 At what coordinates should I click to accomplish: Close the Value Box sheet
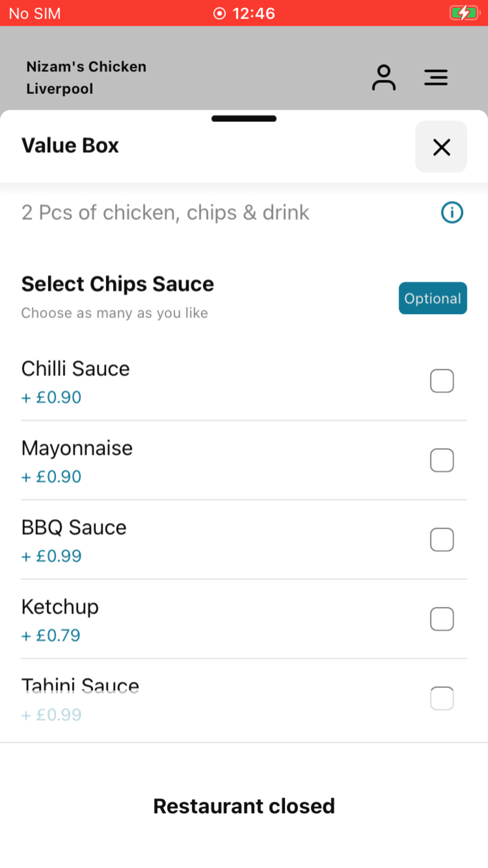click(x=441, y=147)
